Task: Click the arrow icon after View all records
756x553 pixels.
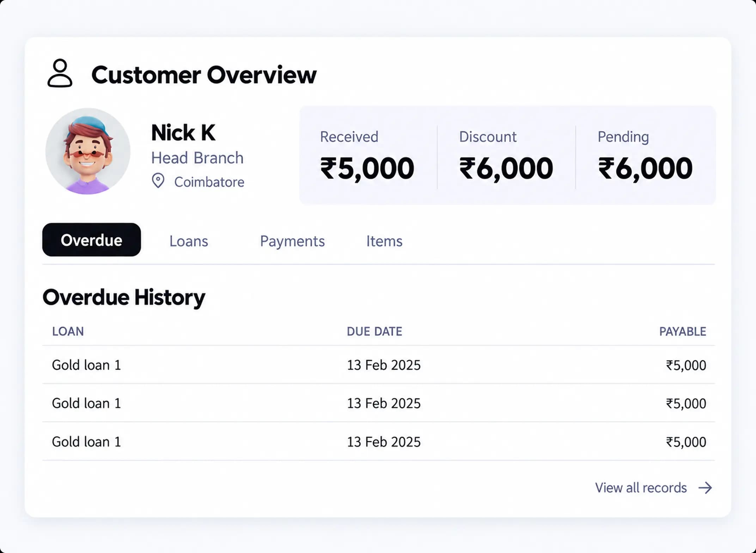Action: coord(705,488)
